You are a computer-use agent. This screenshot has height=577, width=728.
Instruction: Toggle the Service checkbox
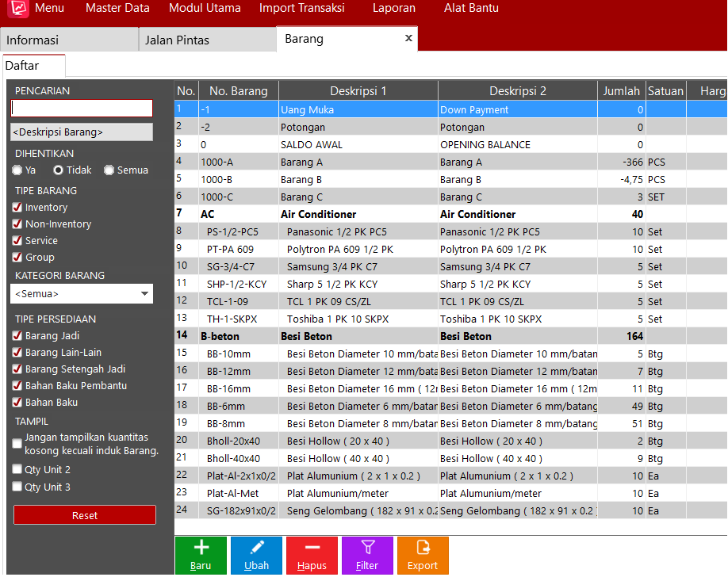point(17,240)
